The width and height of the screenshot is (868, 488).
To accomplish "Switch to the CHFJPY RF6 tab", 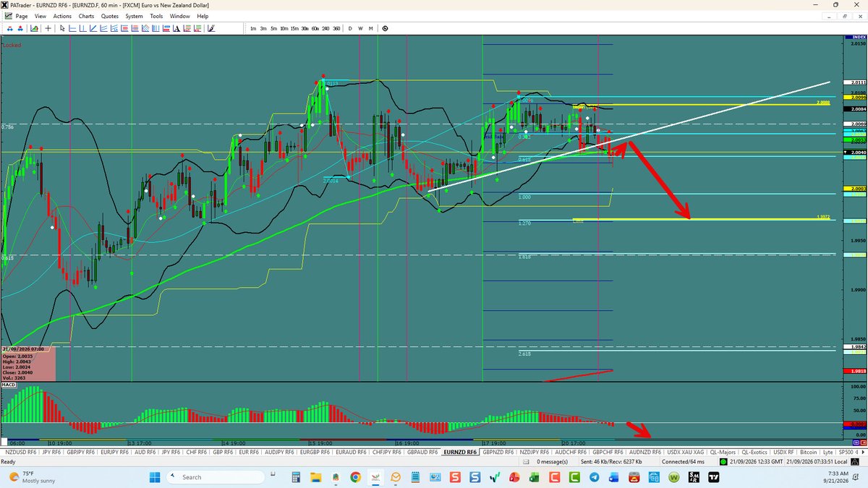I will [387, 452].
